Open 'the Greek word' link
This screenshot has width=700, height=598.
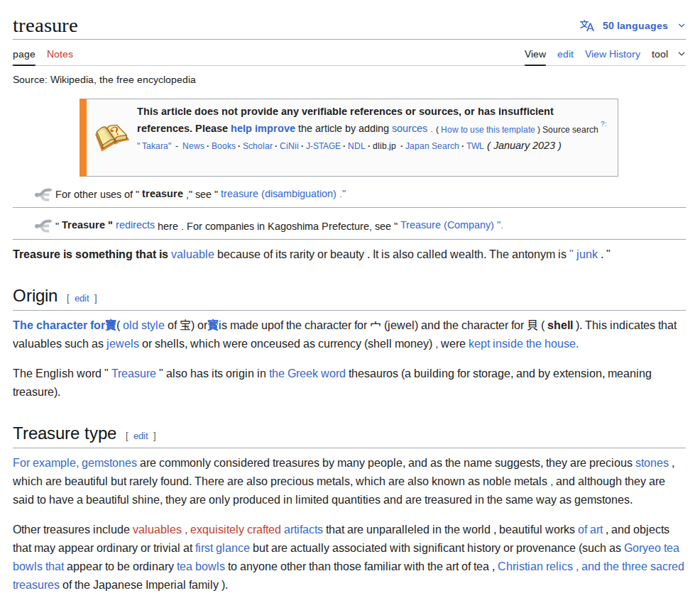[307, 374]
